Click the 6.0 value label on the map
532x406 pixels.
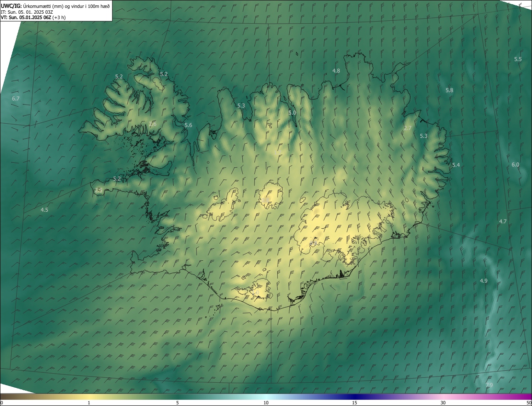click(x=515, y=165)
